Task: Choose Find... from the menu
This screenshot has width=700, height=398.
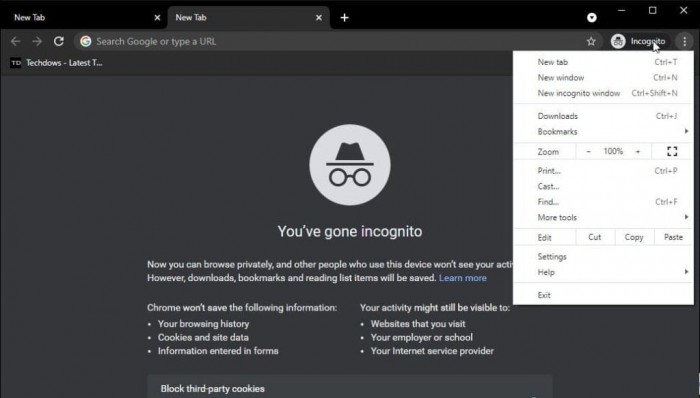Action: coord(603,202)
